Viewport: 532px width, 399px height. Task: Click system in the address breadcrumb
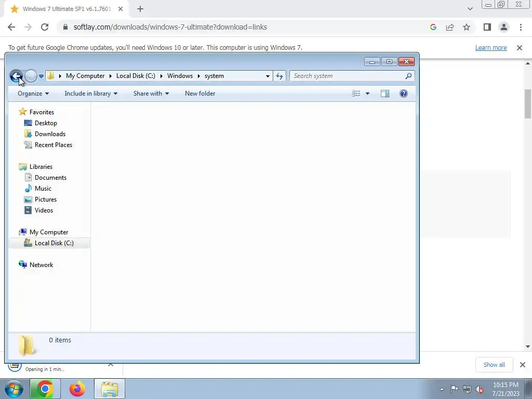pyautogui.click(x=214, y=76)
